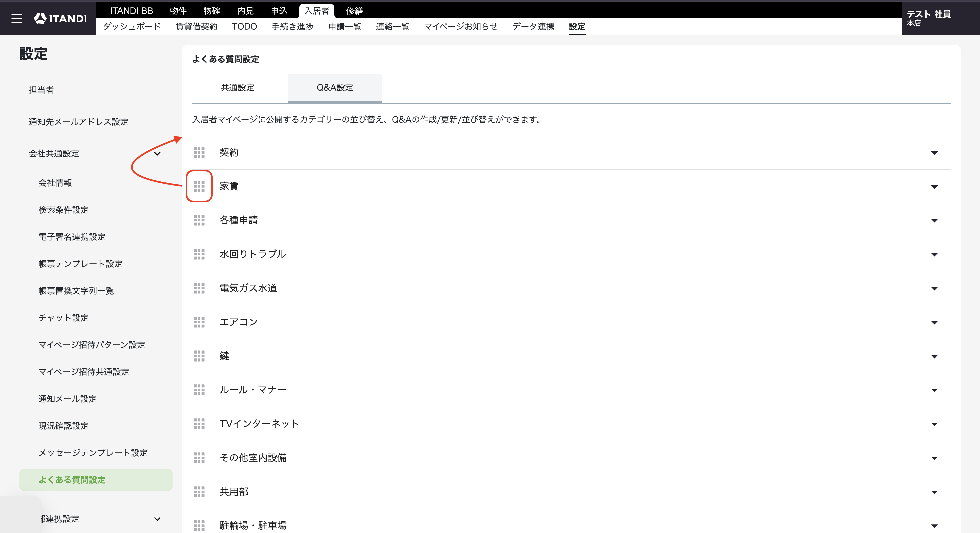Click the ITANDI logo
The width and height of the screenshot is (980, 533).
click(60, 18)
